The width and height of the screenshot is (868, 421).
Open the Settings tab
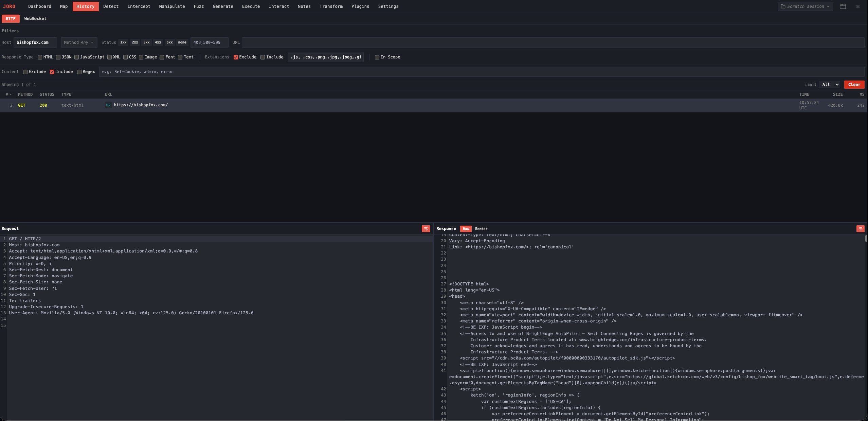pos(388,6)
